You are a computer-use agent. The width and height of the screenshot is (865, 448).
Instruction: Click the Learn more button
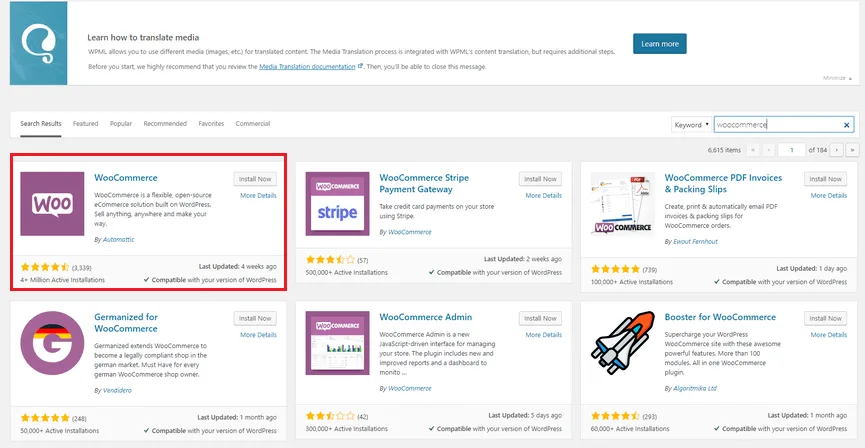click(660, 44)
